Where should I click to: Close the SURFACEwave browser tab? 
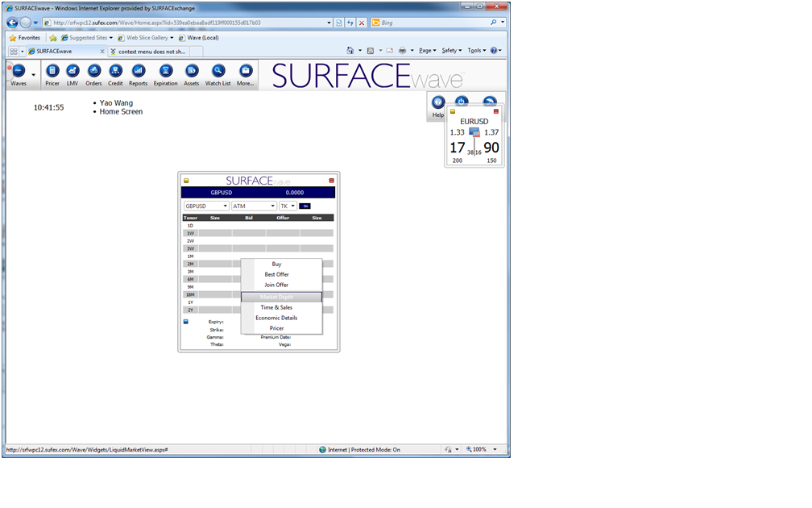[x=102, y=52]
